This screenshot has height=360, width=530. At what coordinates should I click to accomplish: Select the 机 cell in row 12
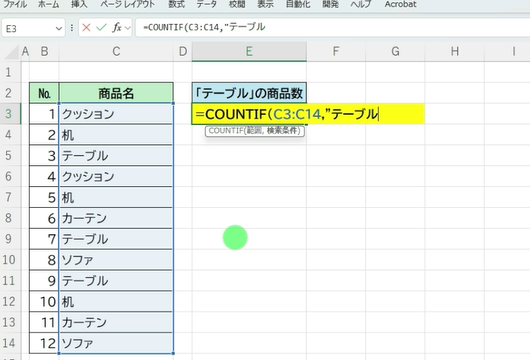(116, 302)
